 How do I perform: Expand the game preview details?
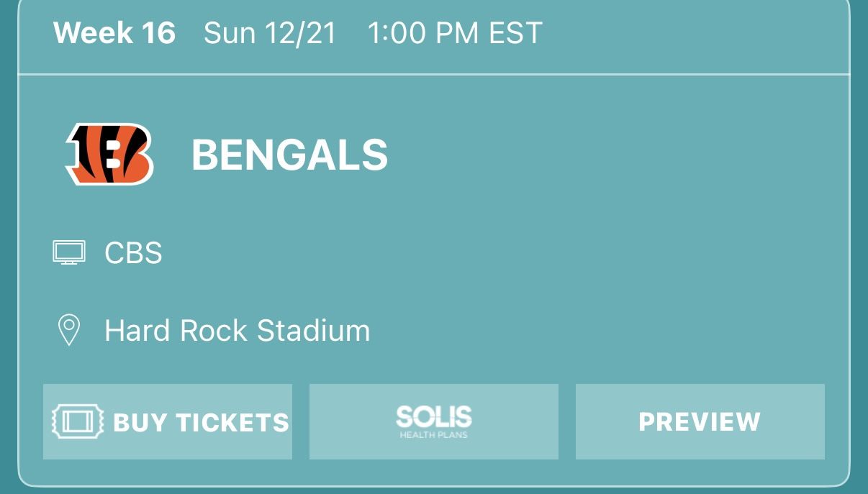pos(699,422)
